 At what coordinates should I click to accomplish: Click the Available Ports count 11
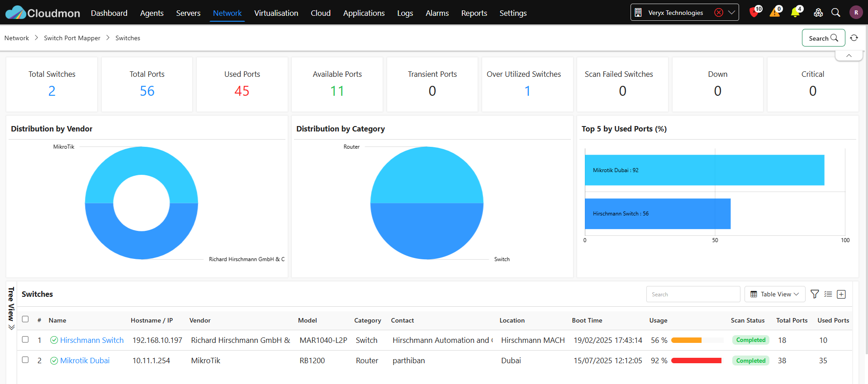pos(337,91)
